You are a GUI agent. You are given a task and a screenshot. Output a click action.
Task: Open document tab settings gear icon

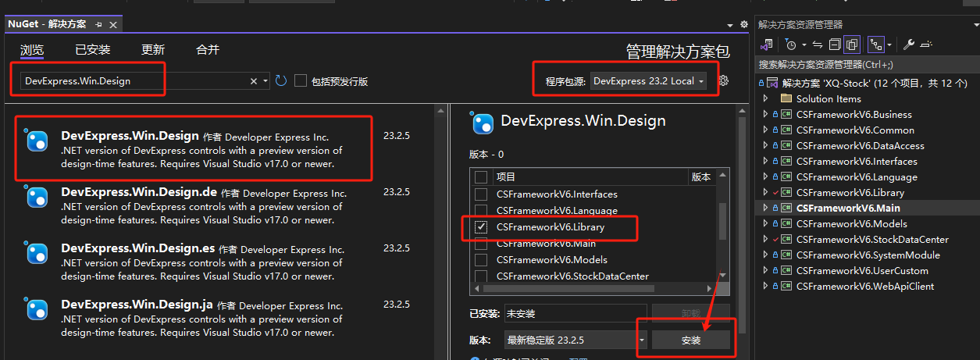[x=743, y=25]
